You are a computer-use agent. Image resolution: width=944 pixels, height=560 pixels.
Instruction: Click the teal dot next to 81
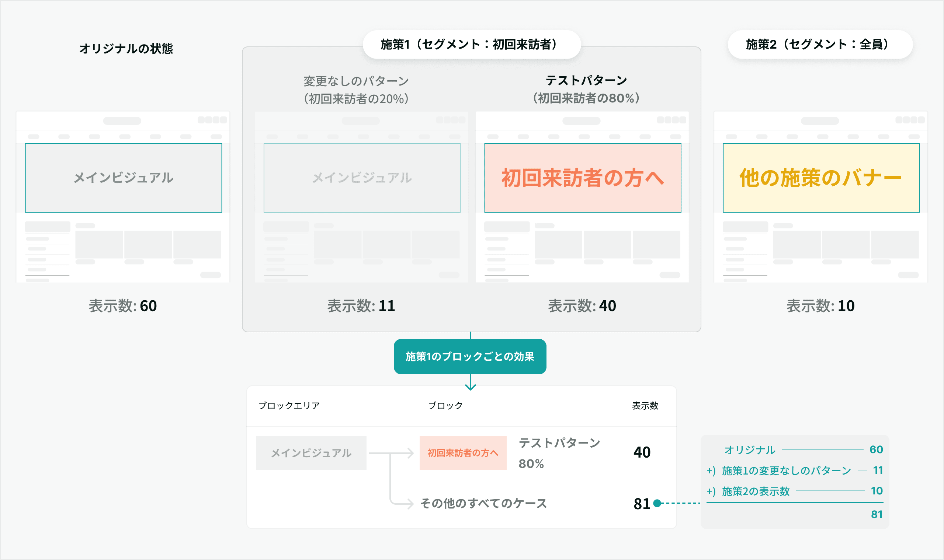(657, 503)
